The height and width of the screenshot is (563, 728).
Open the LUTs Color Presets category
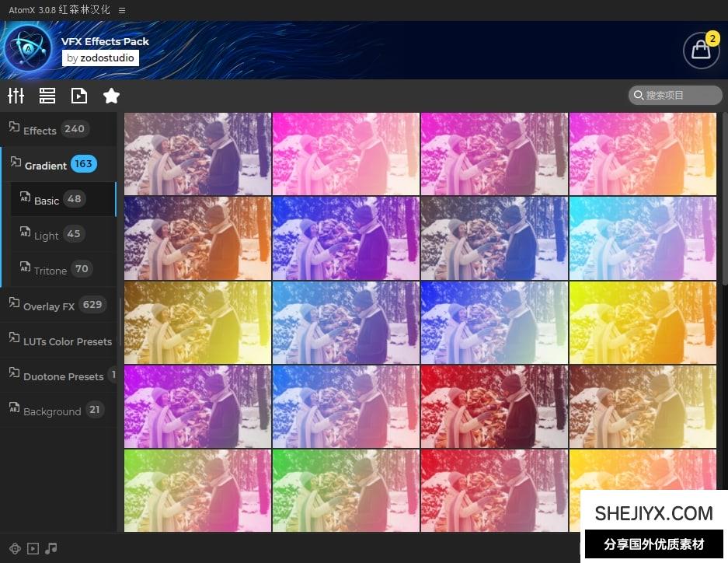click(x=67, y=341)
